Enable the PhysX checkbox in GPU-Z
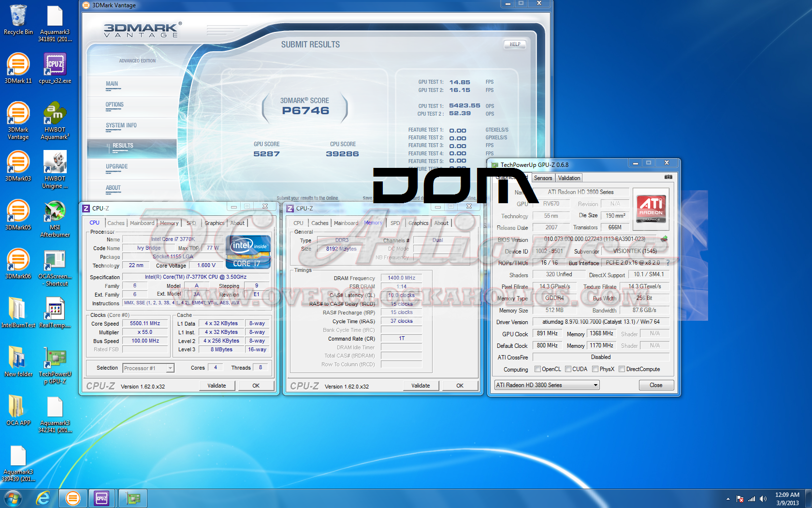The width and height of the screenshot is (812, 508). point(595,369)
